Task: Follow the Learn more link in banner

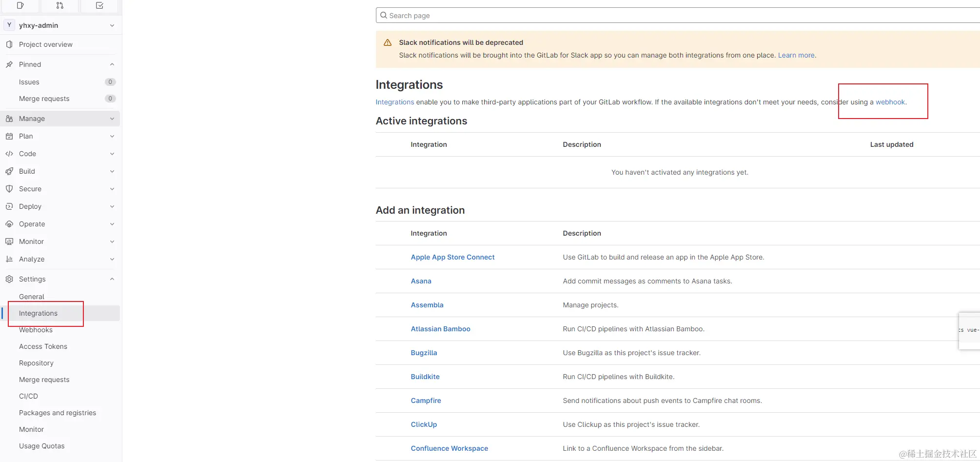Action: [796, 55]
